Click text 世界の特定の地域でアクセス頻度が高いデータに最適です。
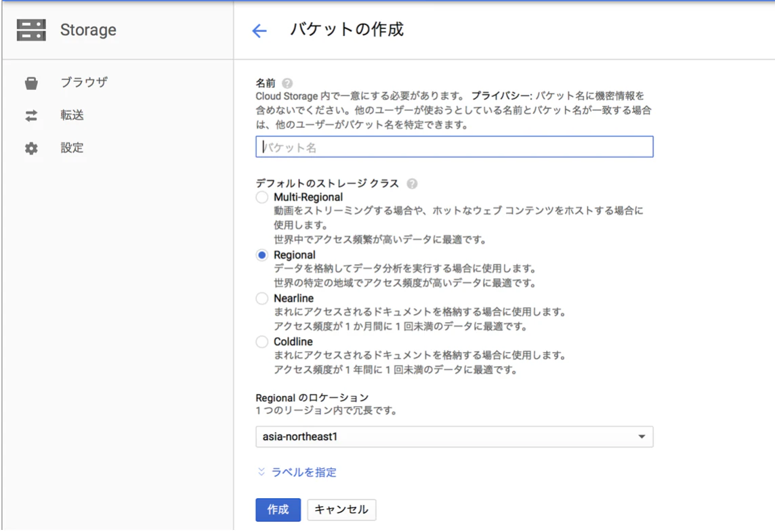 [x=405, y=283]
